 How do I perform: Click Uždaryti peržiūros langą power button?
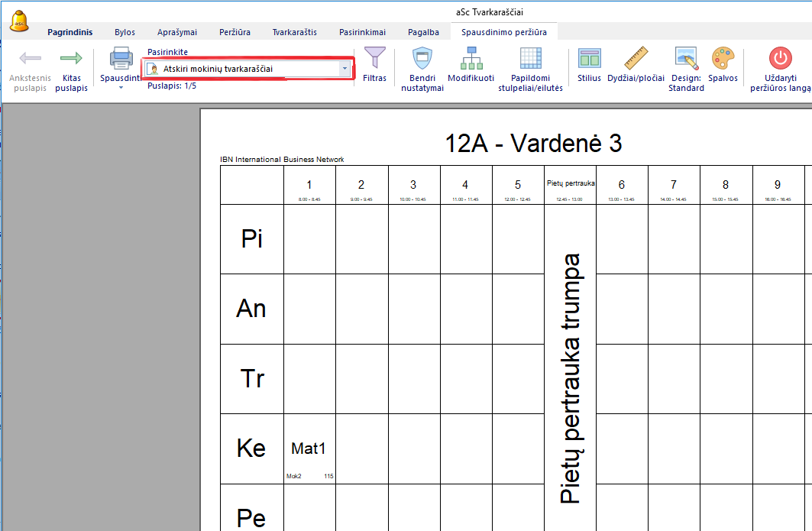(x=780, y=59)
